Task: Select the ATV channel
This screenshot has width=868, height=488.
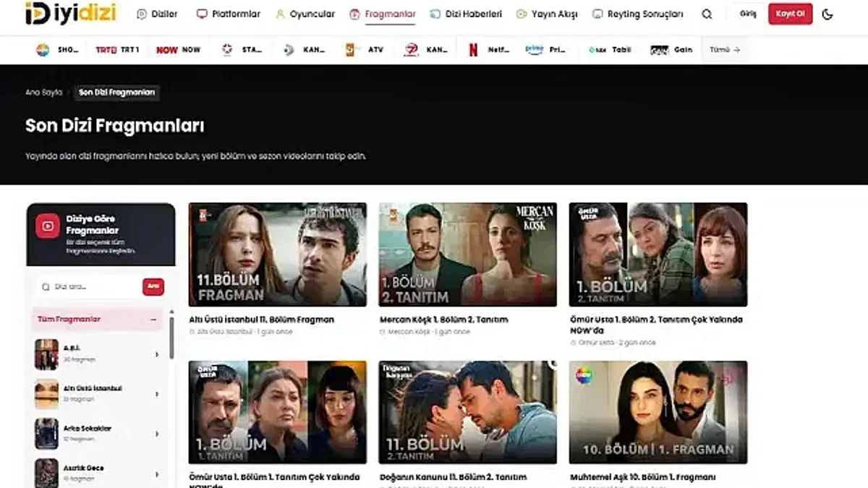Action: click(365, 50)
